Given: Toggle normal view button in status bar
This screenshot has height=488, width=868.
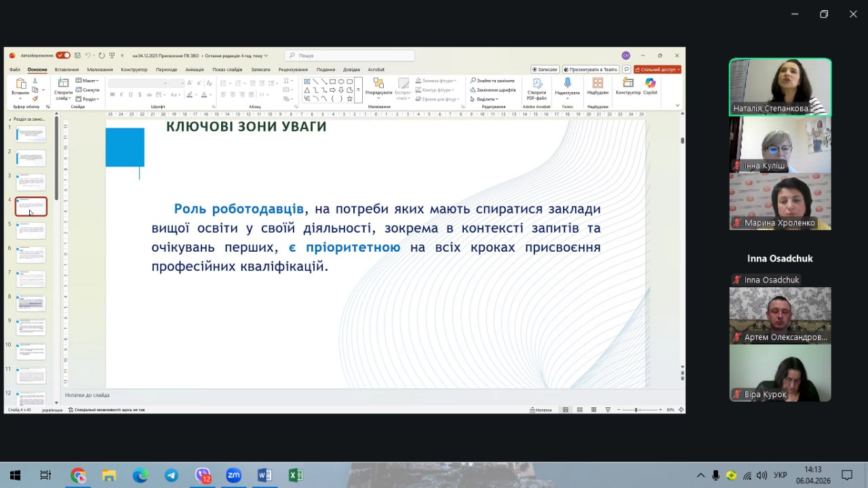Looking at the screenshot, I should 566,410.
